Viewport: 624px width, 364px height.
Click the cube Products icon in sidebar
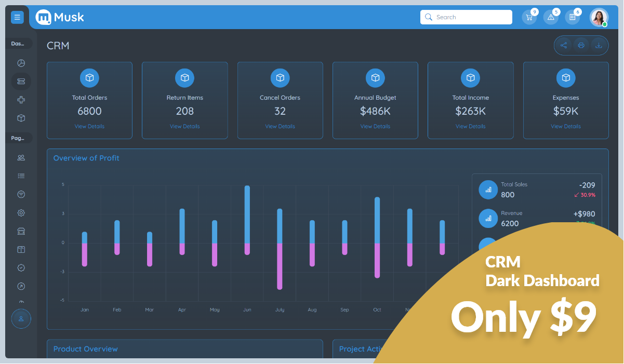coord(21,118)
